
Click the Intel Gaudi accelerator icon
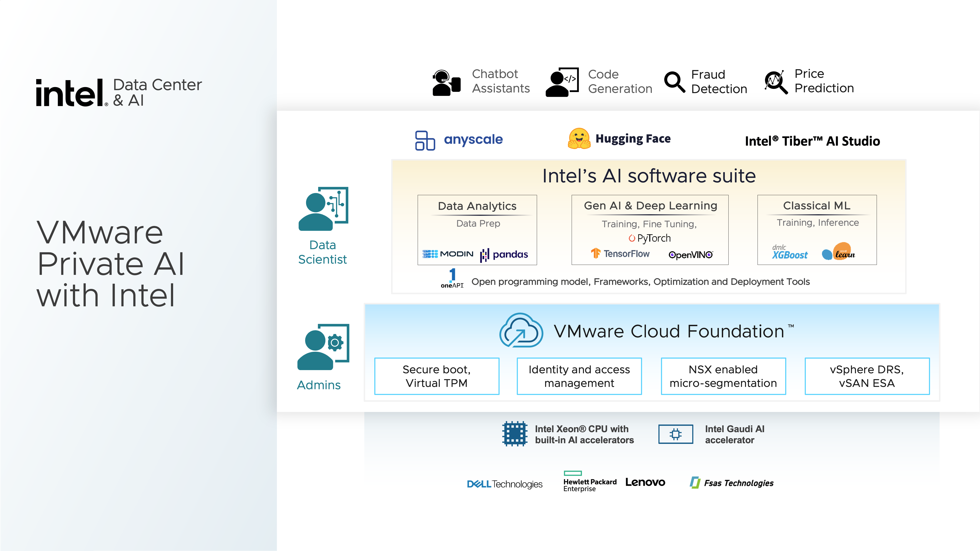(x=676, y=434)
